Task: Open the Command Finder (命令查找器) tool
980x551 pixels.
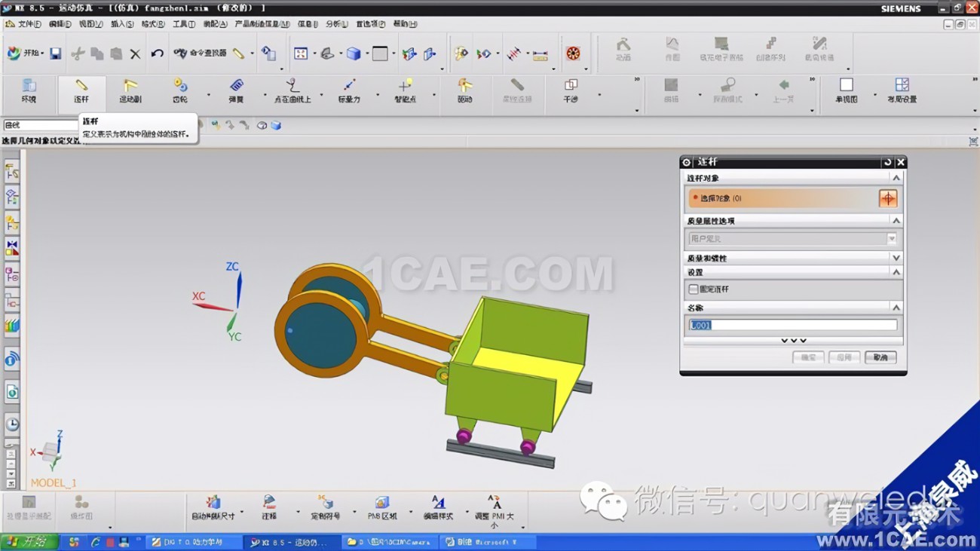Action: pyautogui.click(x=200, y=54)
